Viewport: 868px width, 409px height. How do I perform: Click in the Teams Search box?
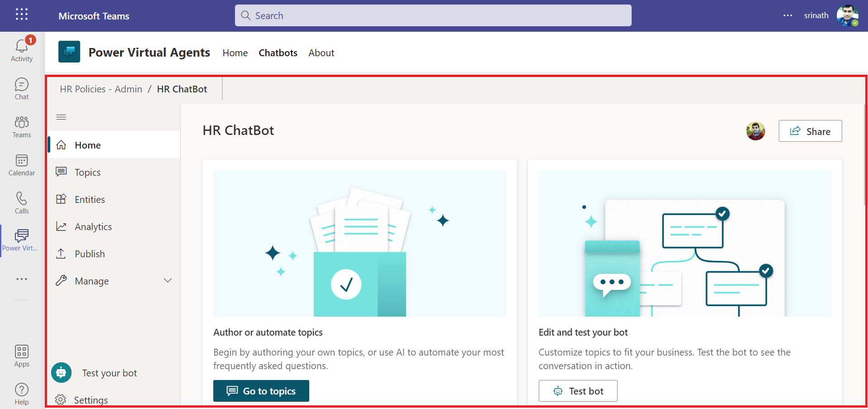[433, 16]
